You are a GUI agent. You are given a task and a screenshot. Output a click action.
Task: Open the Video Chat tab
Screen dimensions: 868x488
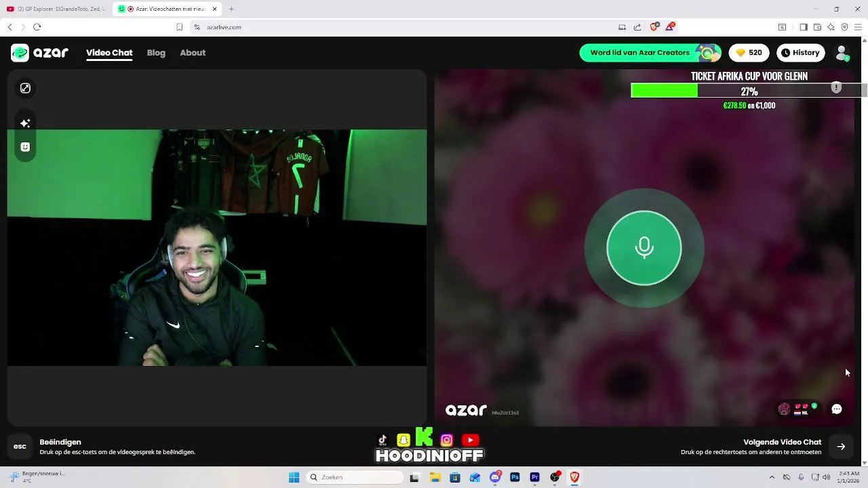(x=109, y=53)
